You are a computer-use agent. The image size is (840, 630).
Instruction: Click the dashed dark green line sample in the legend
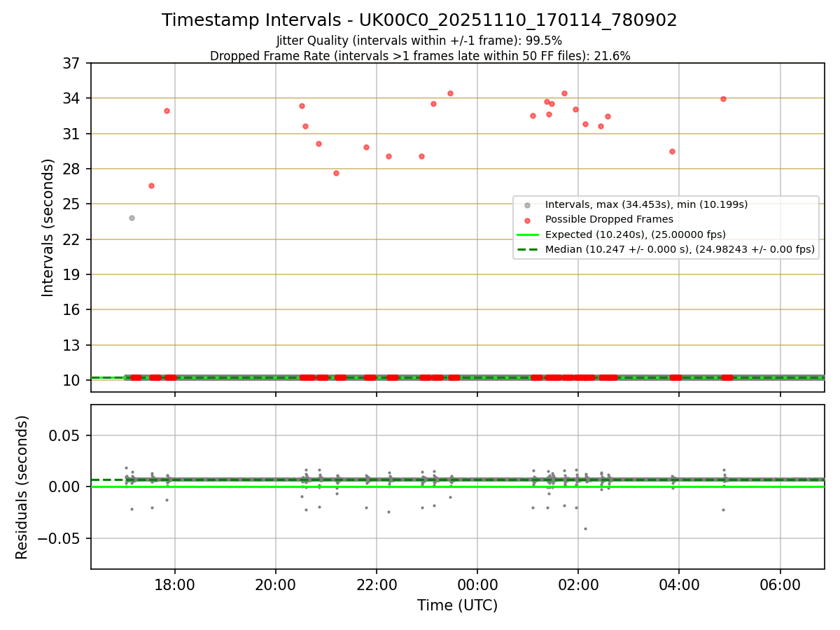pos(527,249)
